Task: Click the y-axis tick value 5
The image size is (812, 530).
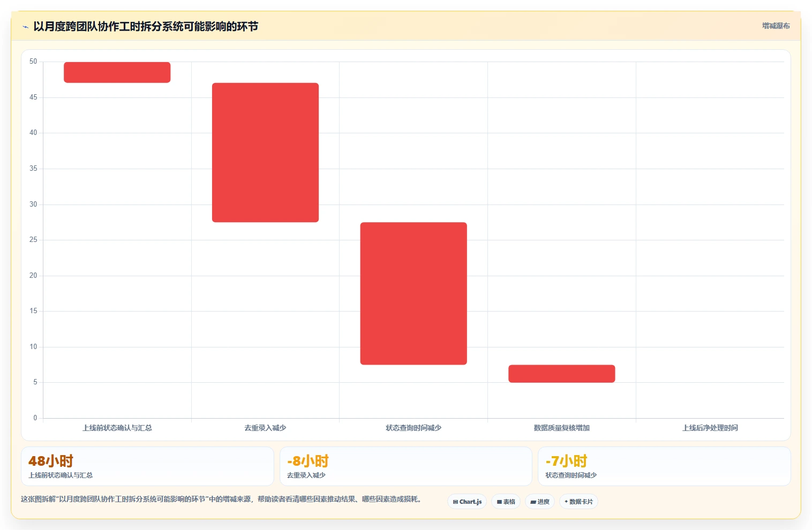Action: (x=35, y=382)
